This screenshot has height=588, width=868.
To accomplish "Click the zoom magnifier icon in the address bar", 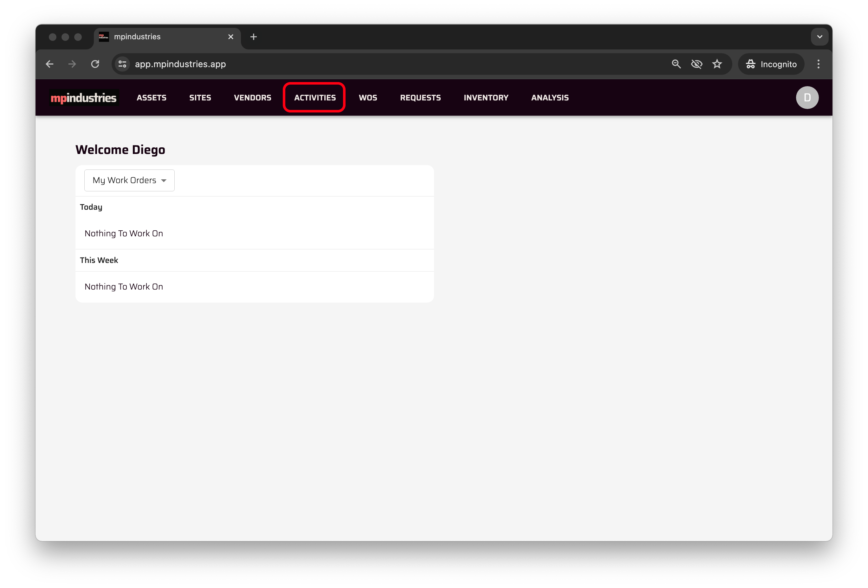I will click(x=676, y=64).
